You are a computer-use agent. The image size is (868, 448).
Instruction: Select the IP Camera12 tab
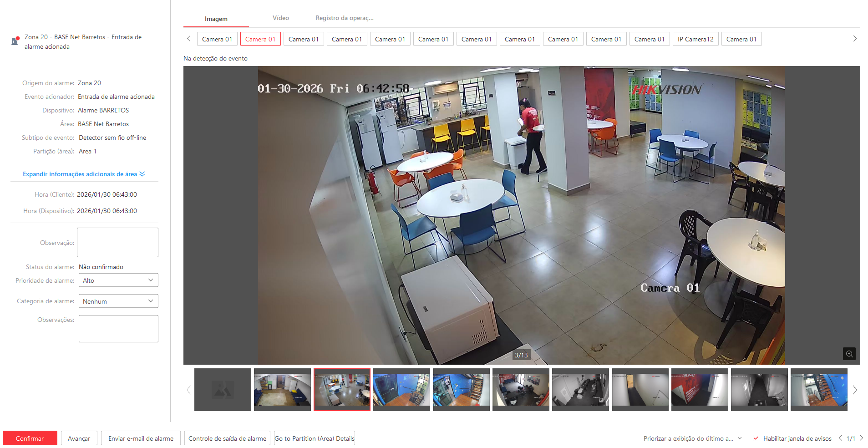point(695,39)
